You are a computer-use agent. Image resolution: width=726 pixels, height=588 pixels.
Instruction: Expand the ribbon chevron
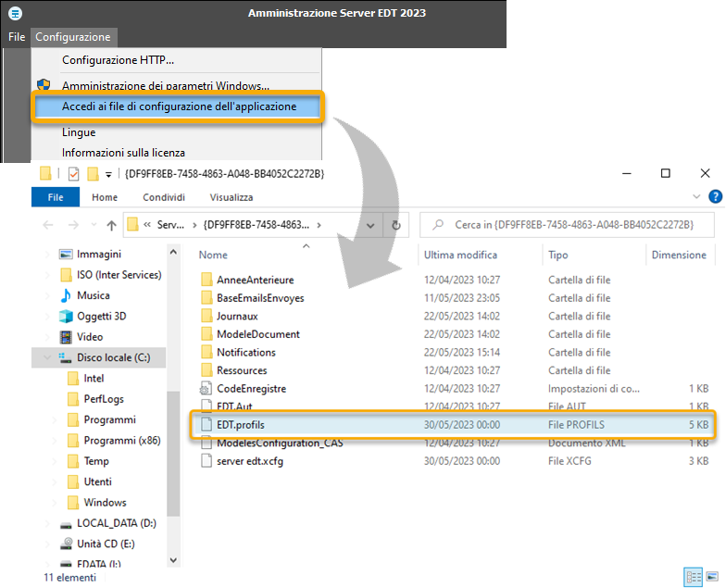pyautogui.click(x=696, y=196)
